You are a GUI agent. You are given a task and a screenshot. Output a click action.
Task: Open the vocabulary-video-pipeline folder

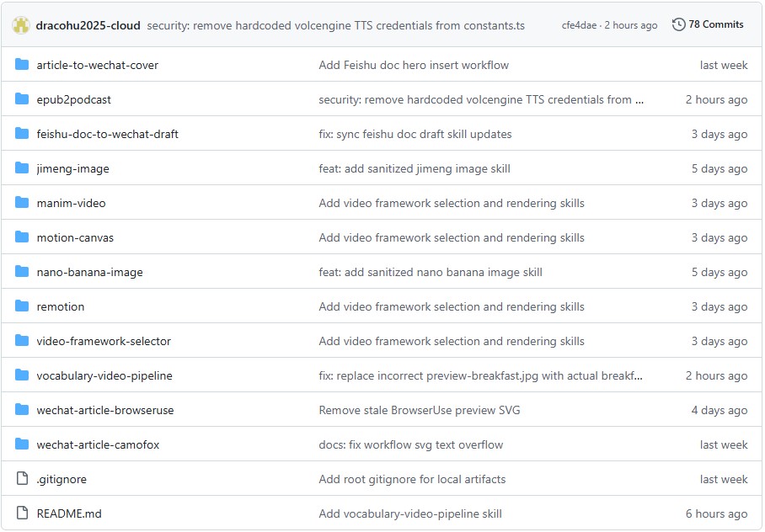coord(104,375)
